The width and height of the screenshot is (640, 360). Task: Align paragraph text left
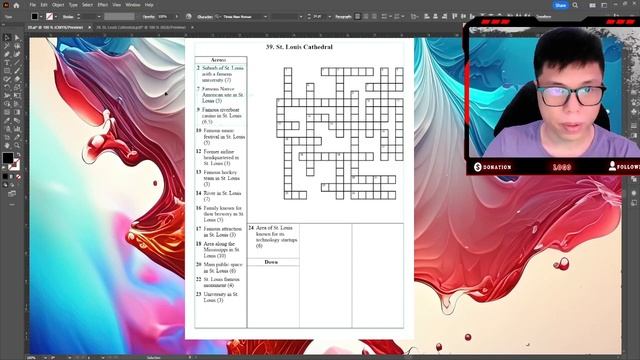pyautogui.click(x=358, y=17)
